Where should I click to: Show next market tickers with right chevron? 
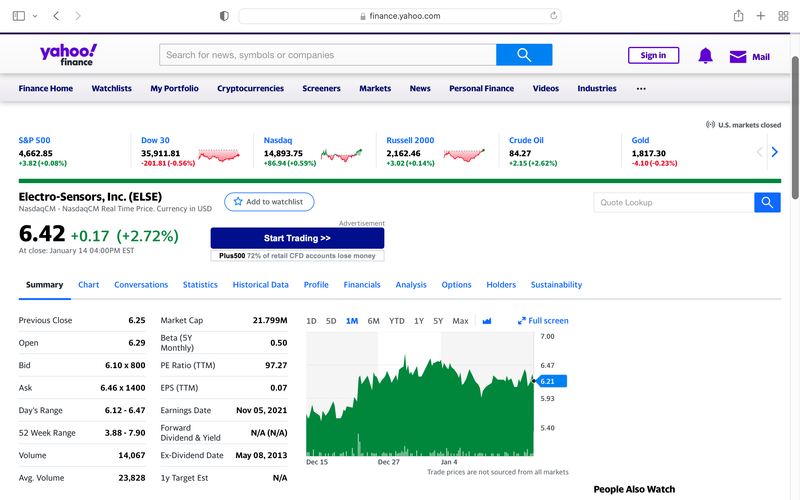click(774, 152)
